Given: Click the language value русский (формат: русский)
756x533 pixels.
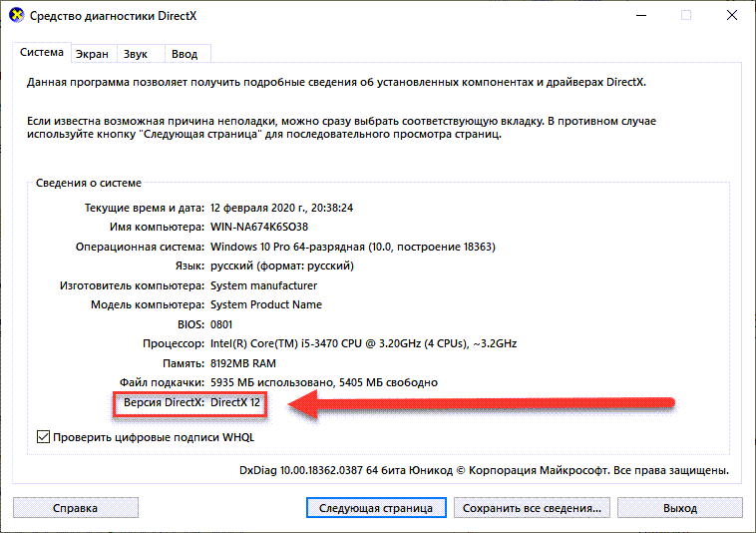Looking at the screenshot, I should [x=282, y=266].
